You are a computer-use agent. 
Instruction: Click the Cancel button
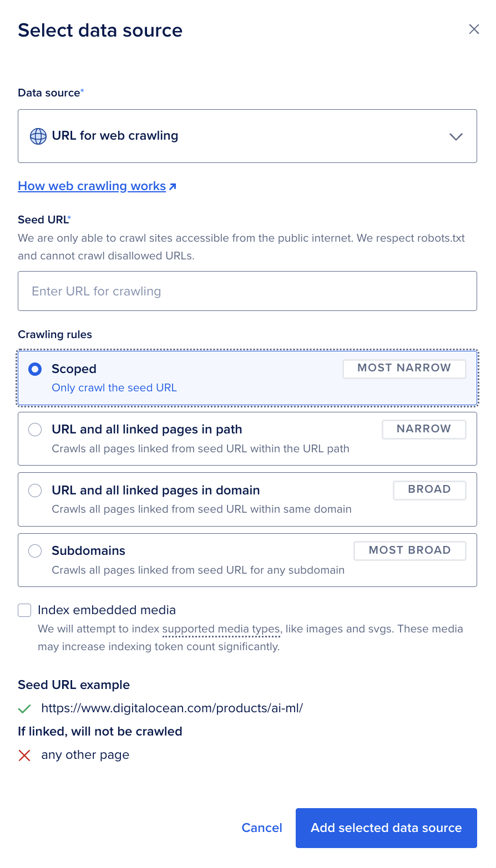click(262, 828)
